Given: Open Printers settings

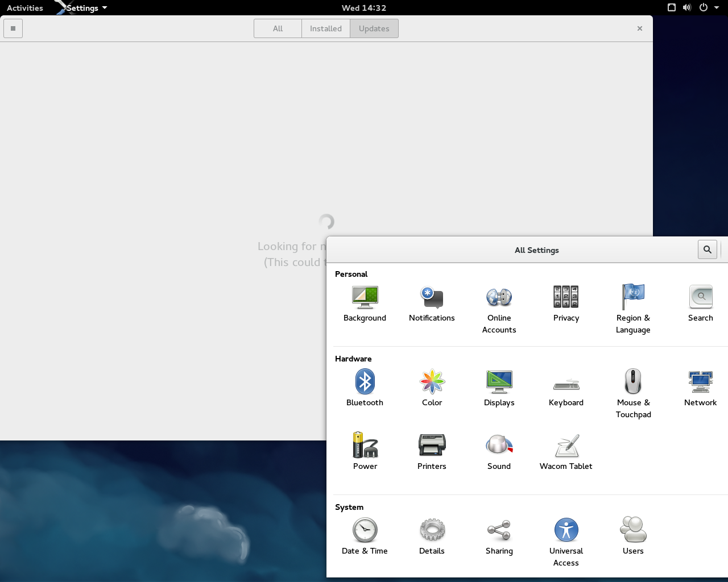Looking at the screenshot, I should tap(432, 452).
